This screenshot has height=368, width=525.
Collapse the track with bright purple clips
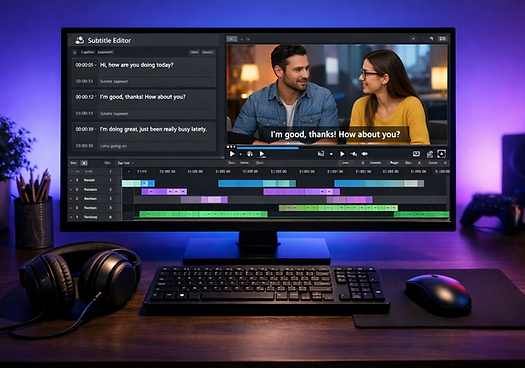point(71,190)
